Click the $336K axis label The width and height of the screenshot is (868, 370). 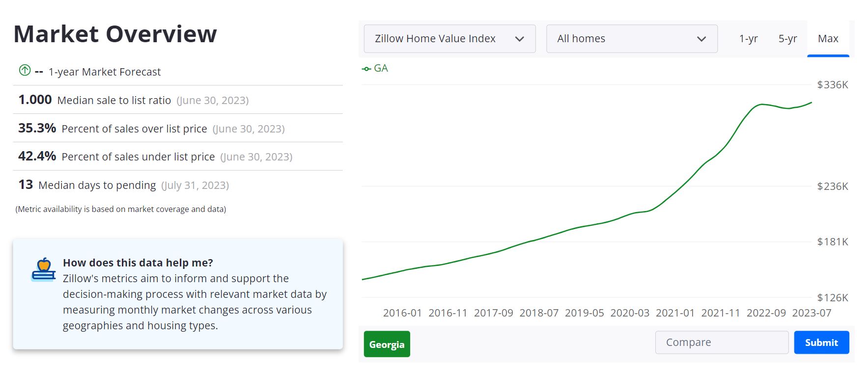click(x=833, y=84)
